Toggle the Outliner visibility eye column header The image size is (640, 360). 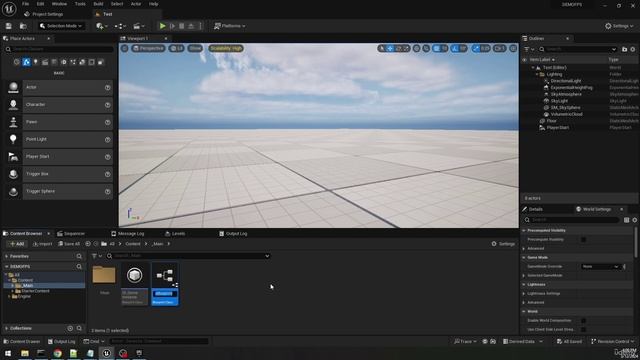524,60
